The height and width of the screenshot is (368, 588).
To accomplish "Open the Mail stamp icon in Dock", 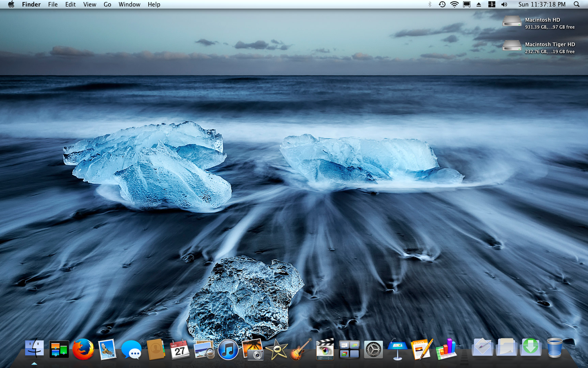I will [x=107, y=350].
